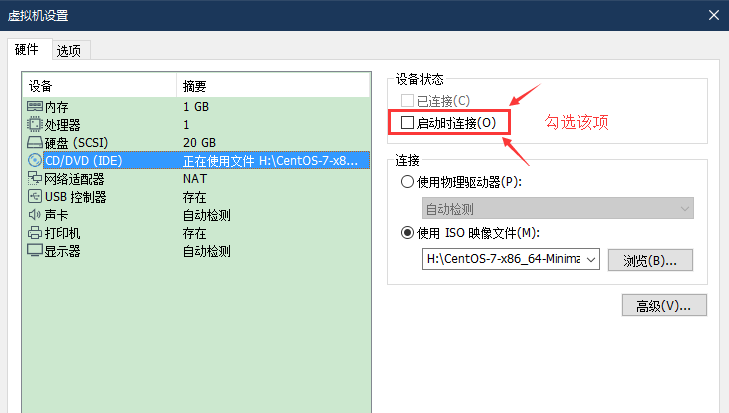Click the display (显示器) monitor icon
This screenshot has height=413, width=729.
(x=35, y=250)
